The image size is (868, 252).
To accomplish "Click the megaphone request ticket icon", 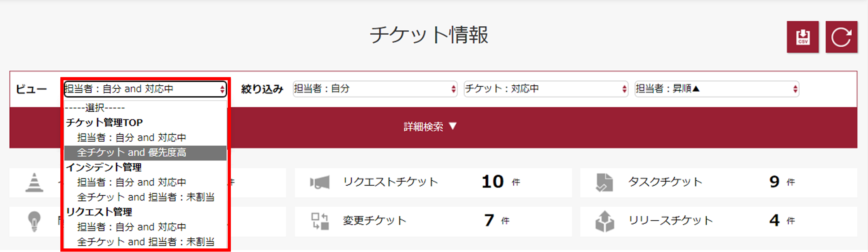I will click(319, 183).
